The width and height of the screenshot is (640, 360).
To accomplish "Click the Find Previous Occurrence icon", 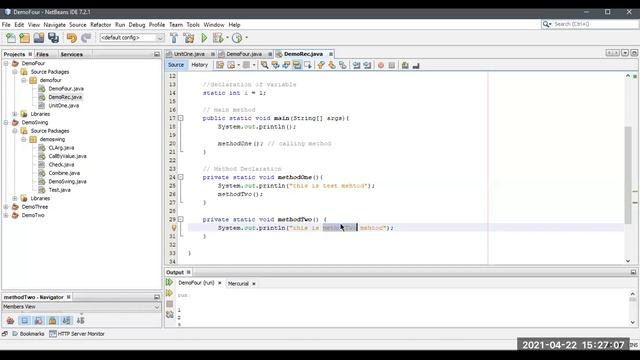I will click(276, 65).
